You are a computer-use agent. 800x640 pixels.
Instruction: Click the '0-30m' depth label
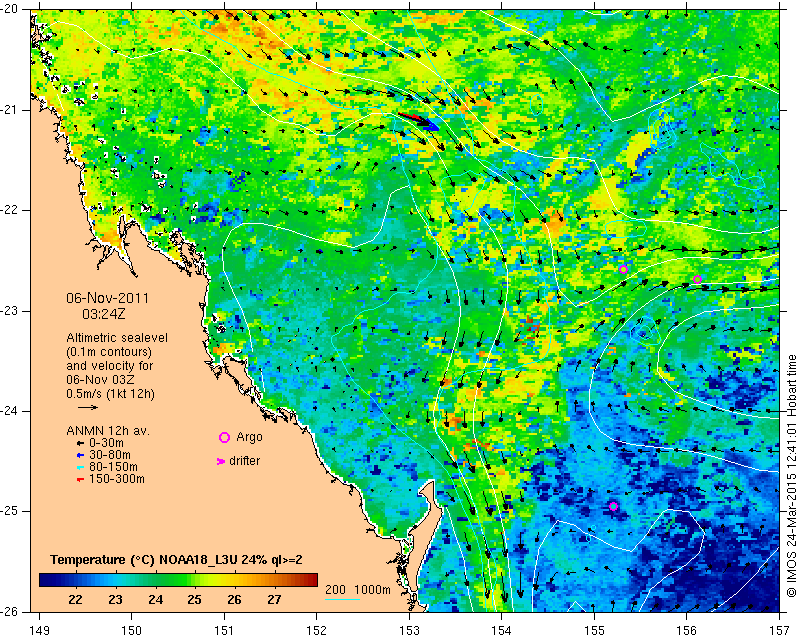click(x=106, y=443)
